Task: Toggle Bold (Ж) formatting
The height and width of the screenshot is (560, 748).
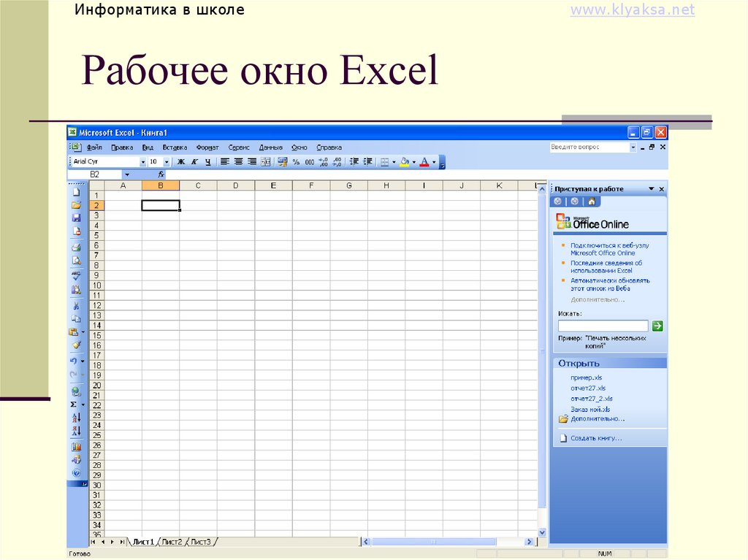Action: pos(181,161)
